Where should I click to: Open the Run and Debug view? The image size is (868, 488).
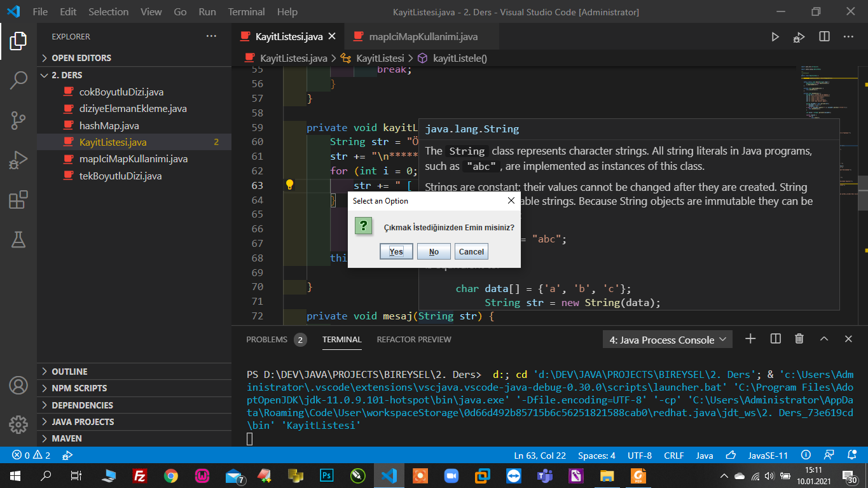(x=18, y=160)
